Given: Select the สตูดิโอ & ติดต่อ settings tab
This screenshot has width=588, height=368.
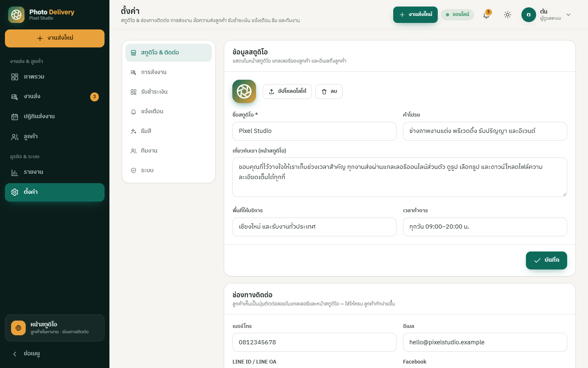Looking at the screenshot, I should point(169,53).
